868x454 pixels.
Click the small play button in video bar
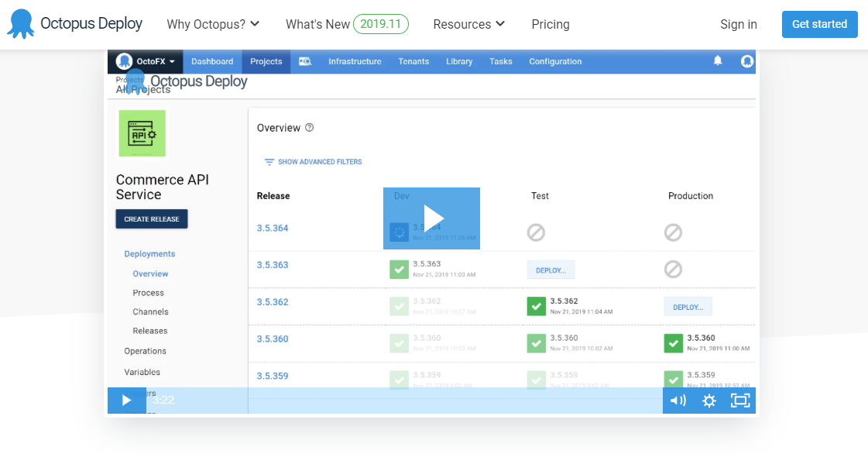pos(126,401)
